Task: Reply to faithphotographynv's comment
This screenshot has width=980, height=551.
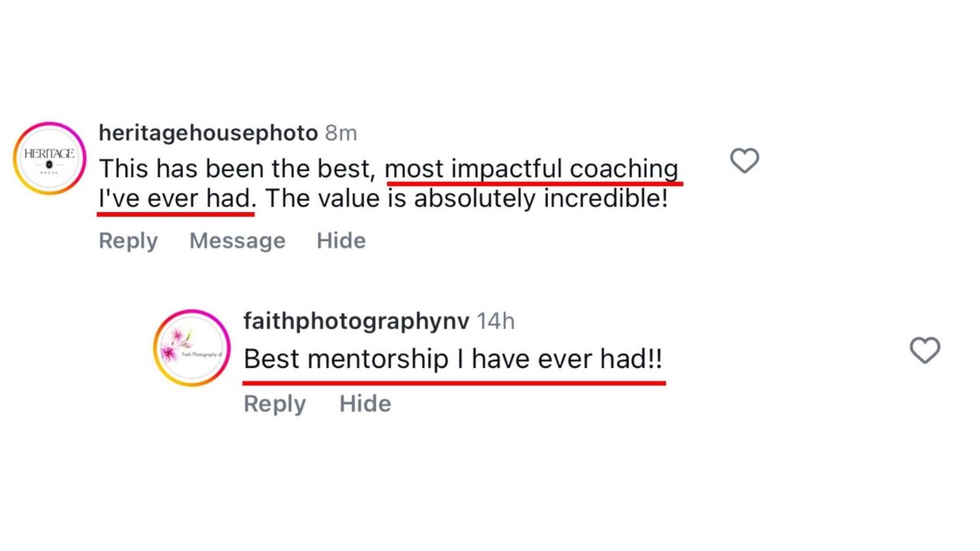Action: tap(274, 403)
